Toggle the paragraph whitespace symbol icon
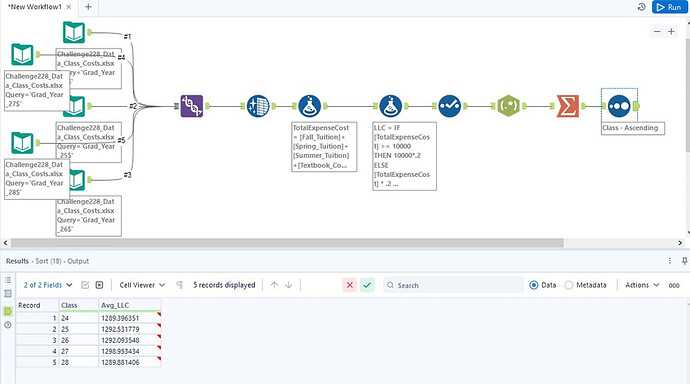 click(180, 285)
